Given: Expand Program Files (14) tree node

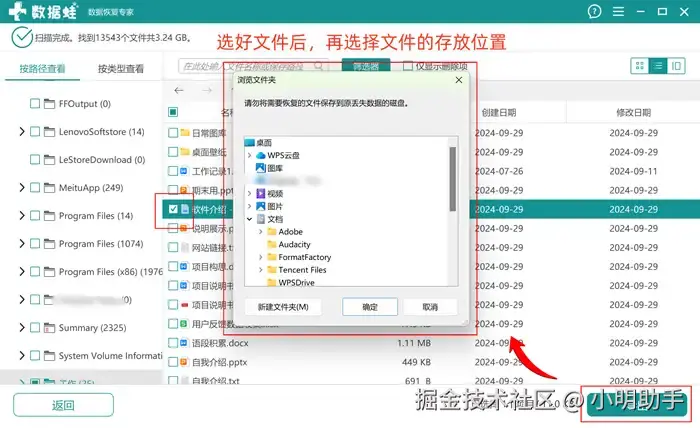Looking at the screenshot, I should point(21,216).
